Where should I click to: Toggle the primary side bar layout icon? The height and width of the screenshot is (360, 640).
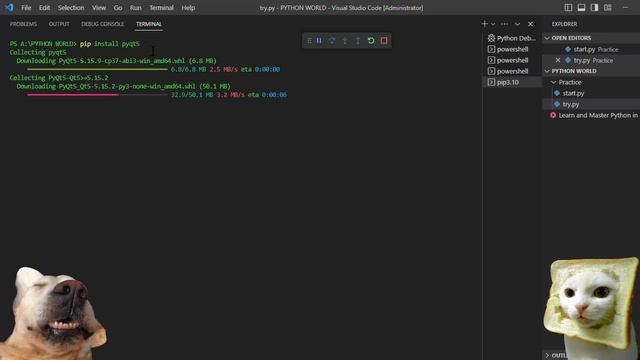tap(568, 8)
